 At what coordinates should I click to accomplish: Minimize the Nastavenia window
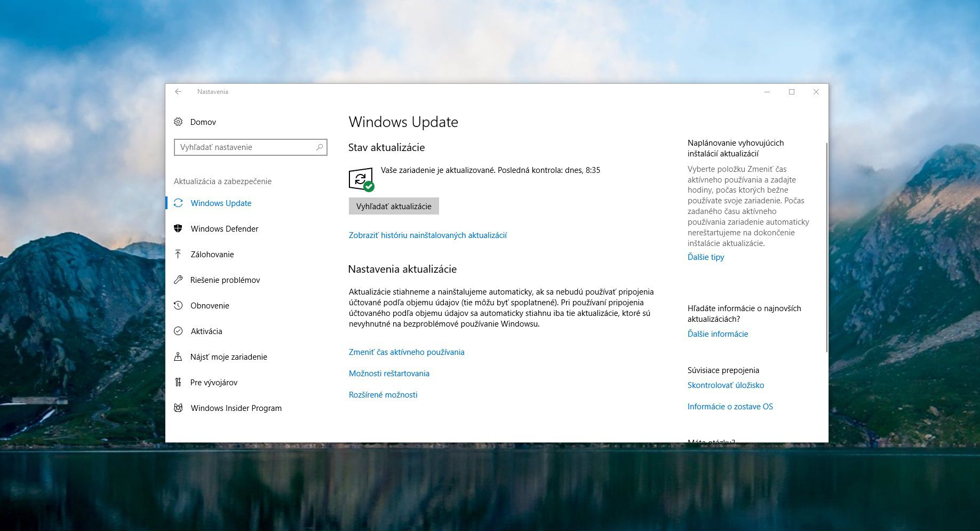coord(767,92)
